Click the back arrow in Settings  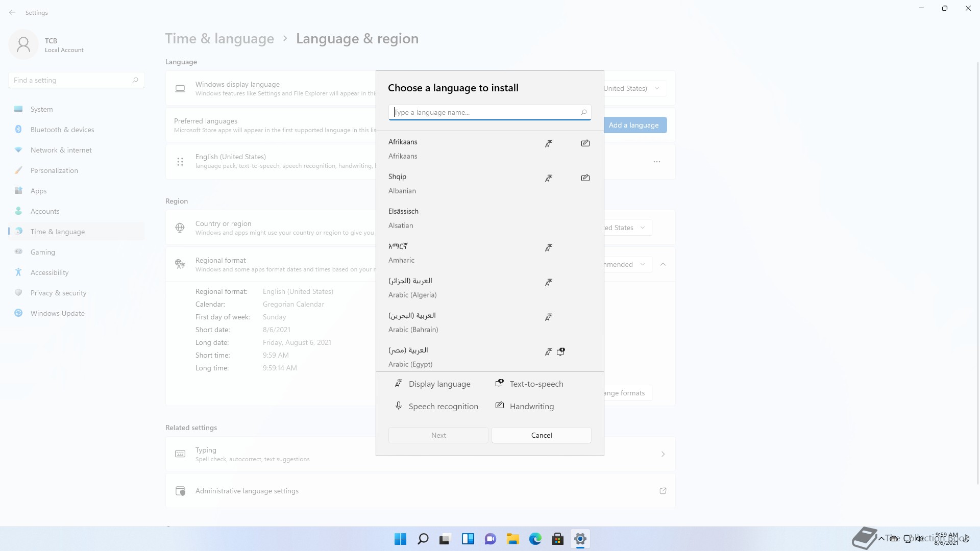pyautogui.click(x=12, y=12)
